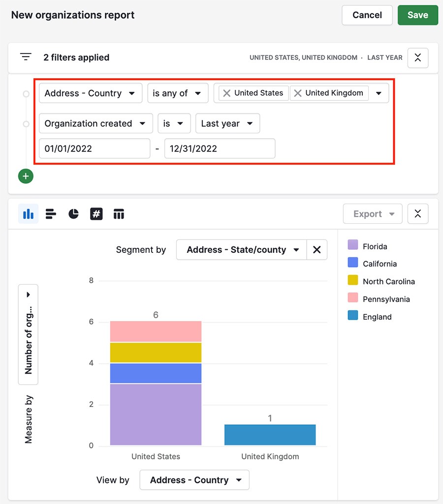Select the scorecard number visualization
Screen dimensions: 443x504
pyautogui.click(x=96, y=213)
